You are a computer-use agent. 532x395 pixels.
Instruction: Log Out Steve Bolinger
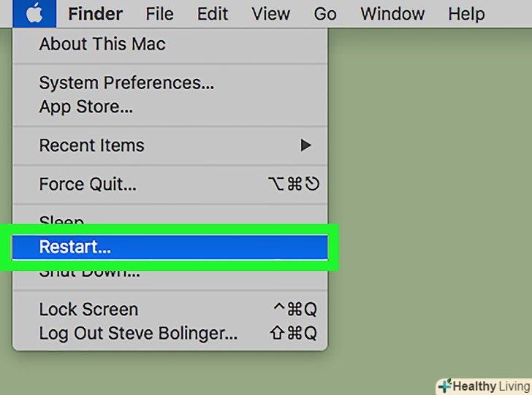point(138,334)
